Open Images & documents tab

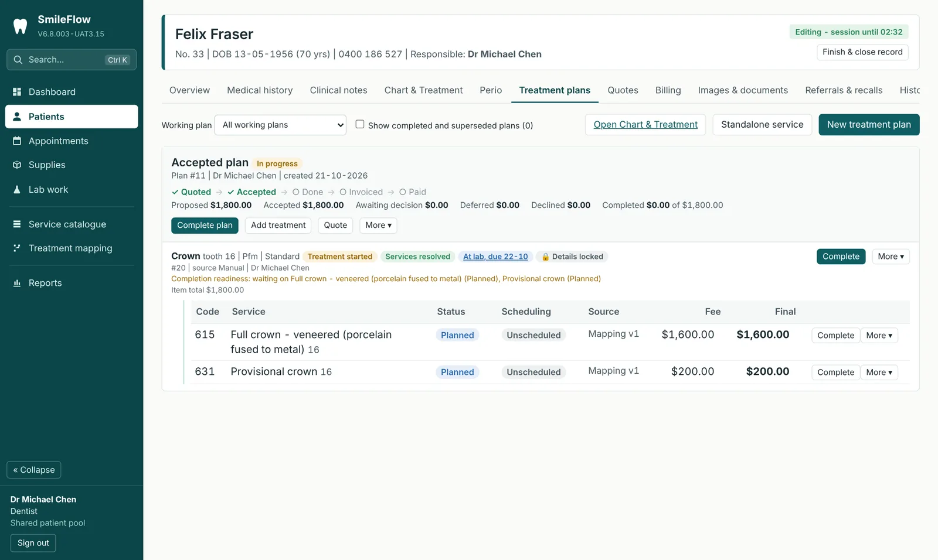[x=743, y=90]
